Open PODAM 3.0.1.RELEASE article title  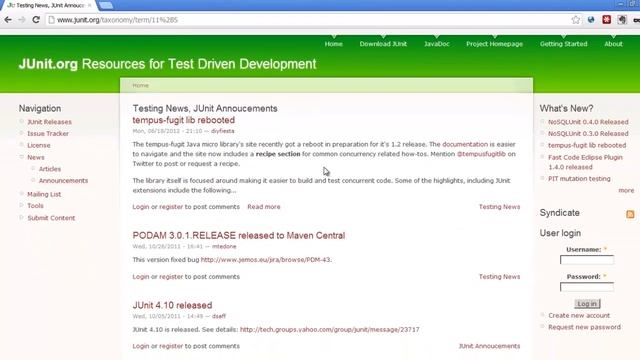tap(239, 236)
